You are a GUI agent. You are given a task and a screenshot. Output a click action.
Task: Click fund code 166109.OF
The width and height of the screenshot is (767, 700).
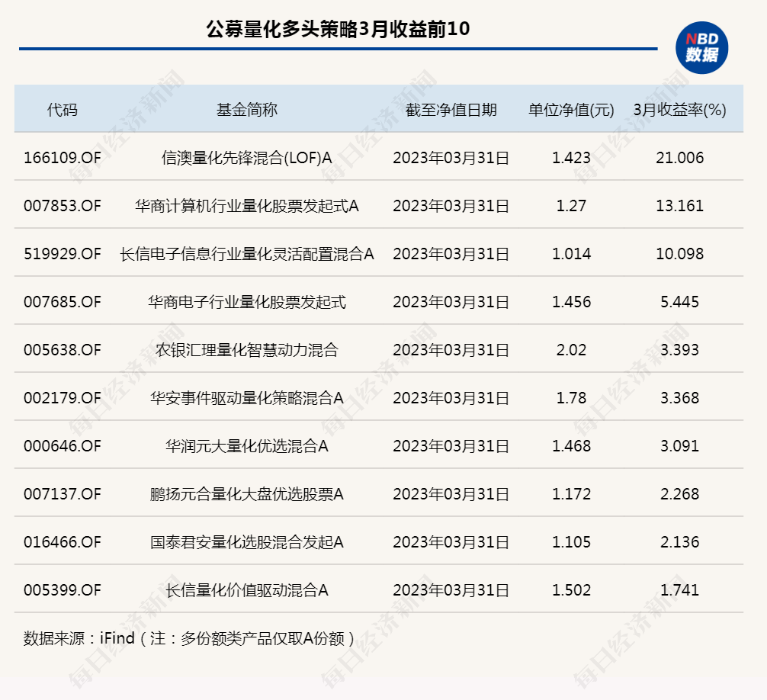62,158
